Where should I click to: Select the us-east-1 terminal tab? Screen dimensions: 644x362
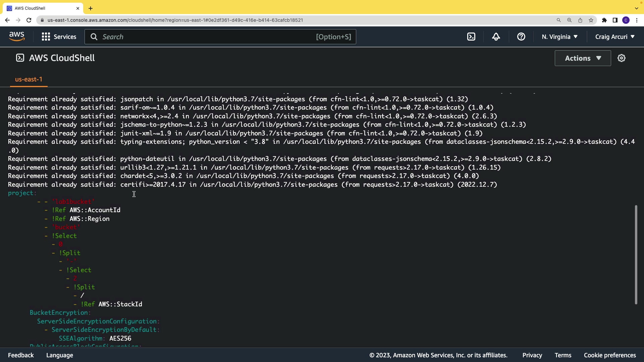click(29, 79)
